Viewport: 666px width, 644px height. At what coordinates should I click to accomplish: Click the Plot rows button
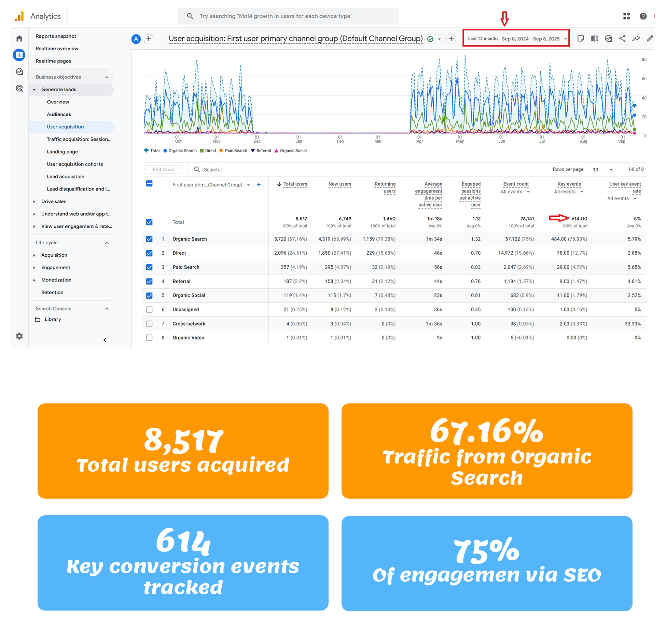coord(163,170)
